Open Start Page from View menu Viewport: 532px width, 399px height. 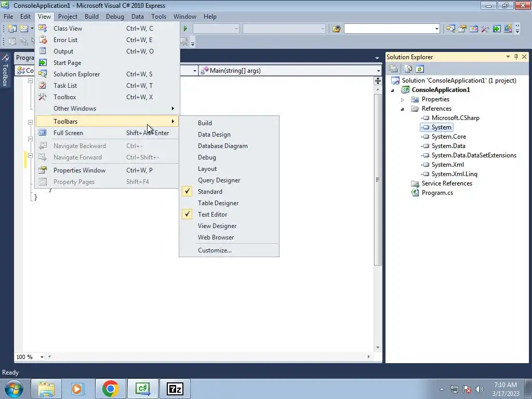107,63
